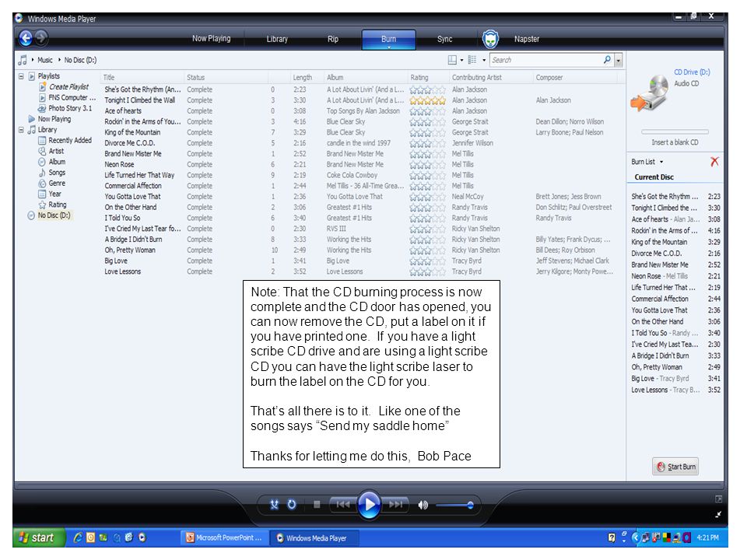Switch to the Library tab

pyautogui.click(x=277, y=39)
